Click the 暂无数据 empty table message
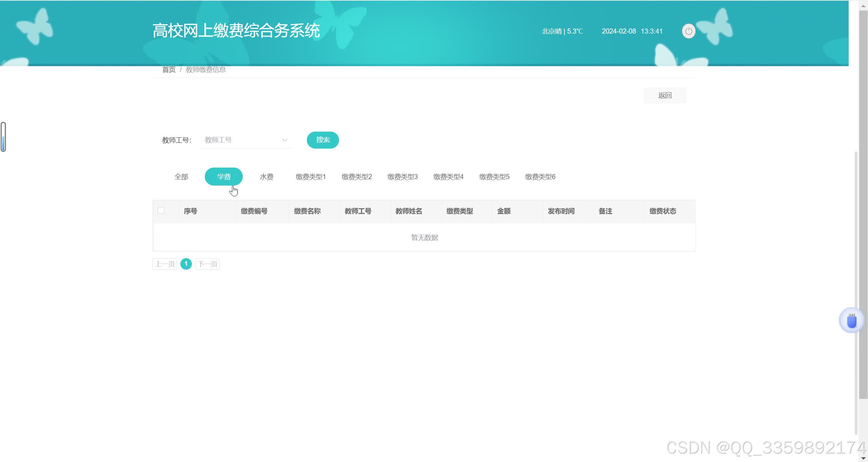Screen dimensions: 868x462 [425, 237]
